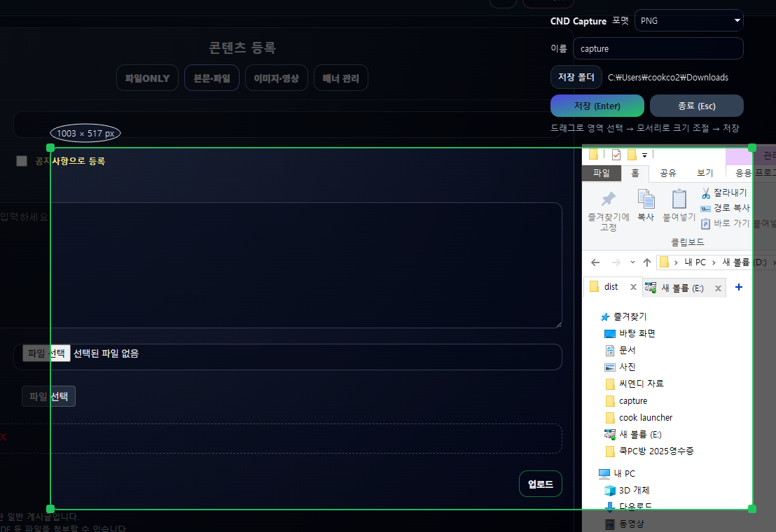Go up one folder with the up arrow
The height and width of the screenshot is (532, 776).
click(646, 262)
